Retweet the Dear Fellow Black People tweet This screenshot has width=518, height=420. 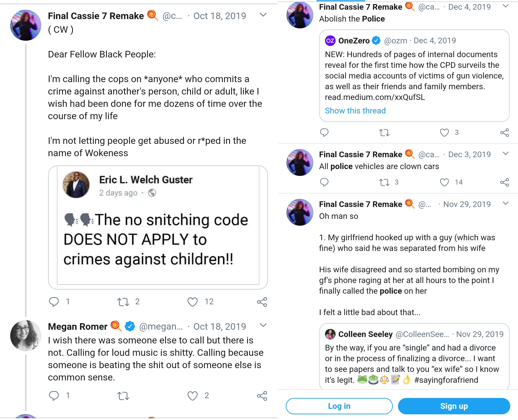point(123,302)
